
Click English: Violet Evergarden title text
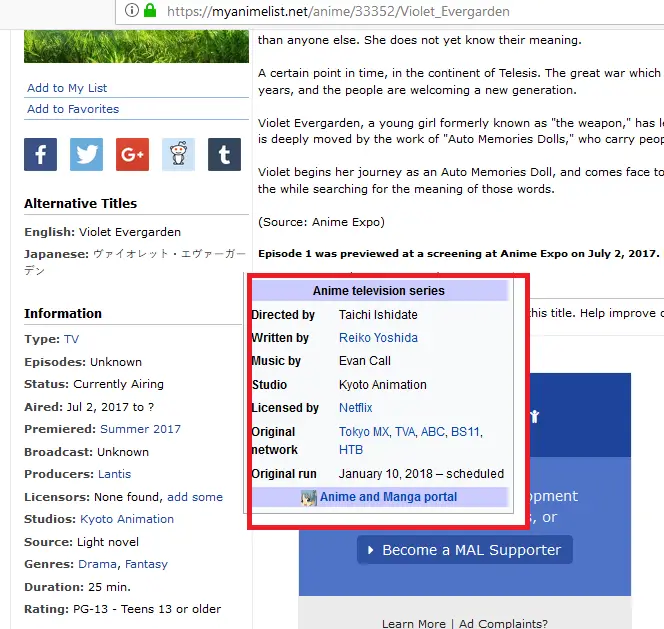tap(102, 232)
